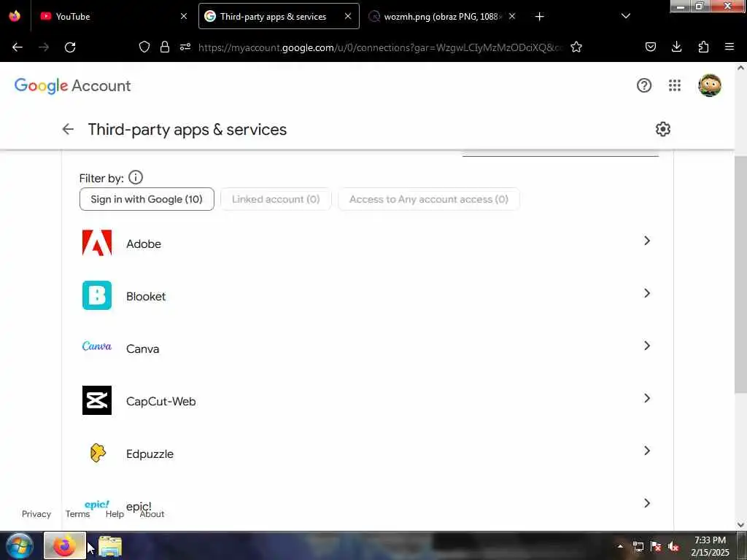Viewport: 747px width, 560px height.
Task: Click the Action Center flag icon
Action: [x=656, y=547]
